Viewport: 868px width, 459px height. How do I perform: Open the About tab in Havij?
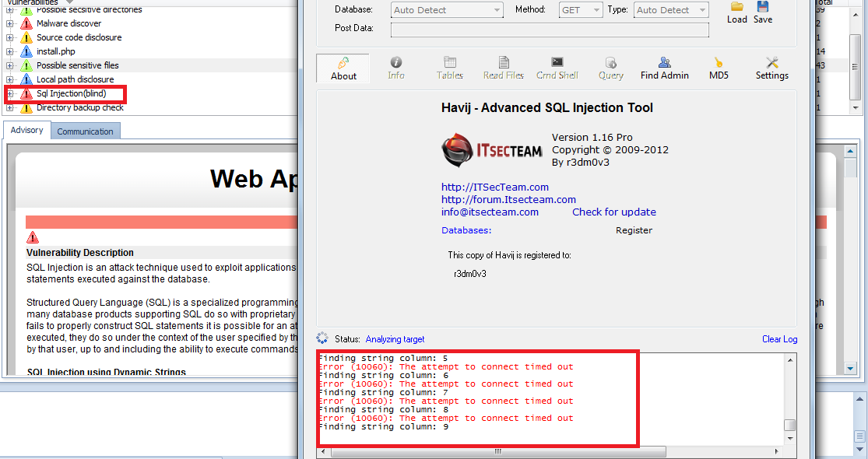(x=343, y=68)
